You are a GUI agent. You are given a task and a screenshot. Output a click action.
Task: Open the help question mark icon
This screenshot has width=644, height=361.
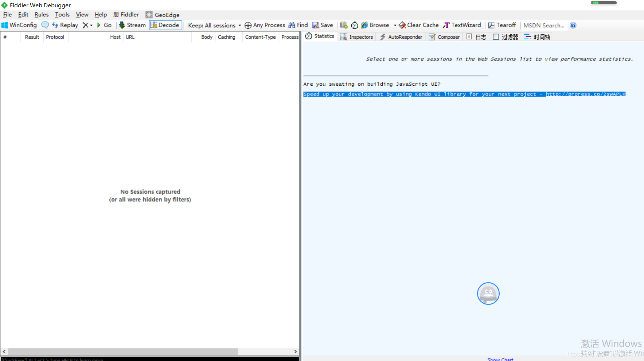click(573, 25)
